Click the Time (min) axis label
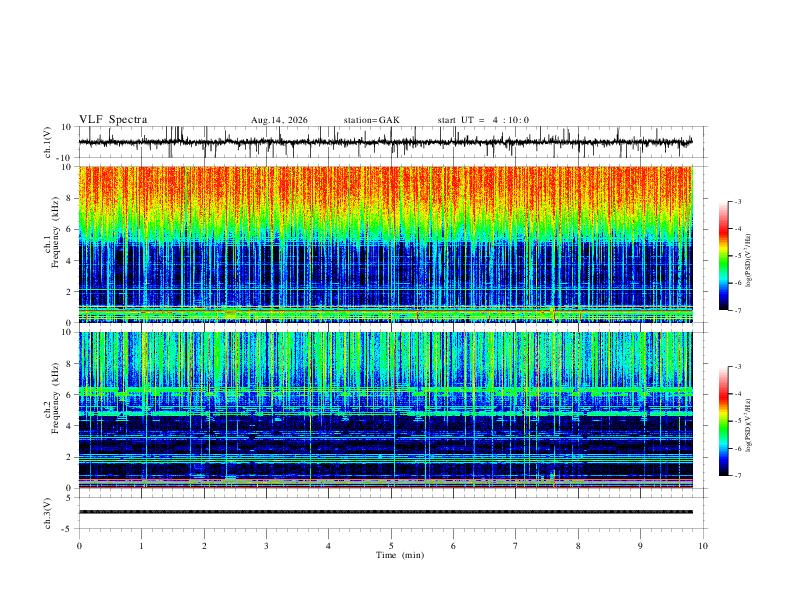 [x=400, y=555]
